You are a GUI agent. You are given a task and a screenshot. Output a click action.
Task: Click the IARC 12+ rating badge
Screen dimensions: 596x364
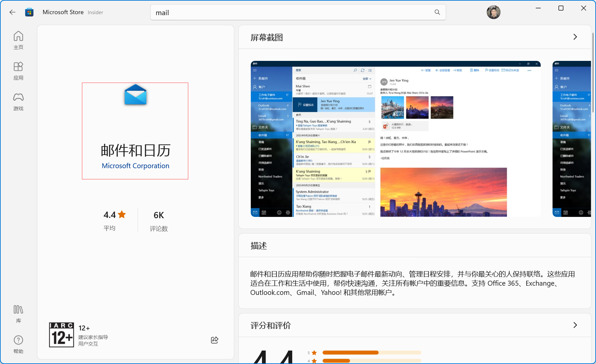62,335
